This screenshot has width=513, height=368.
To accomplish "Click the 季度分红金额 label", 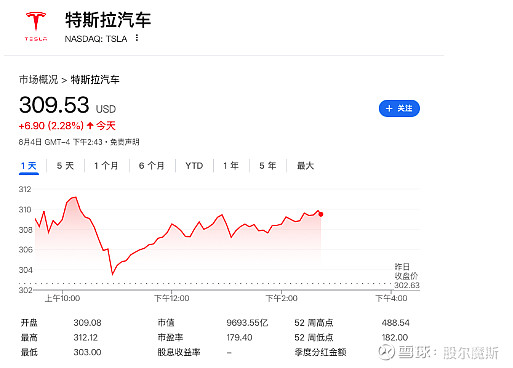I will pyautogui.click(x=320, y=352).
